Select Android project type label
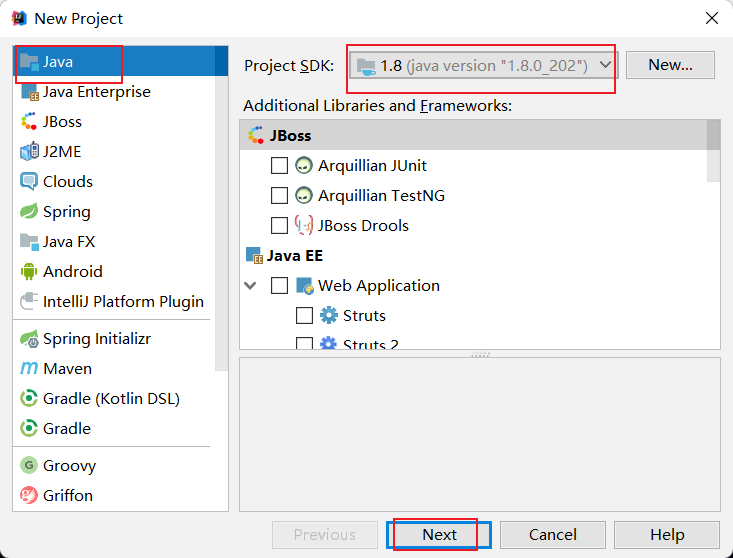 point(72,272)
